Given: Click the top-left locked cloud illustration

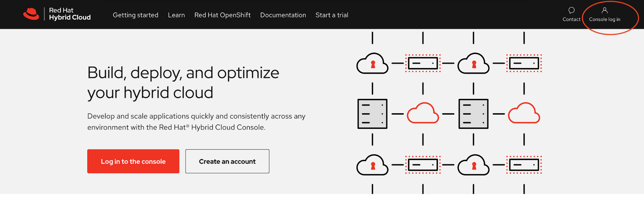Looking at the screenshot, I should (372, 64).
